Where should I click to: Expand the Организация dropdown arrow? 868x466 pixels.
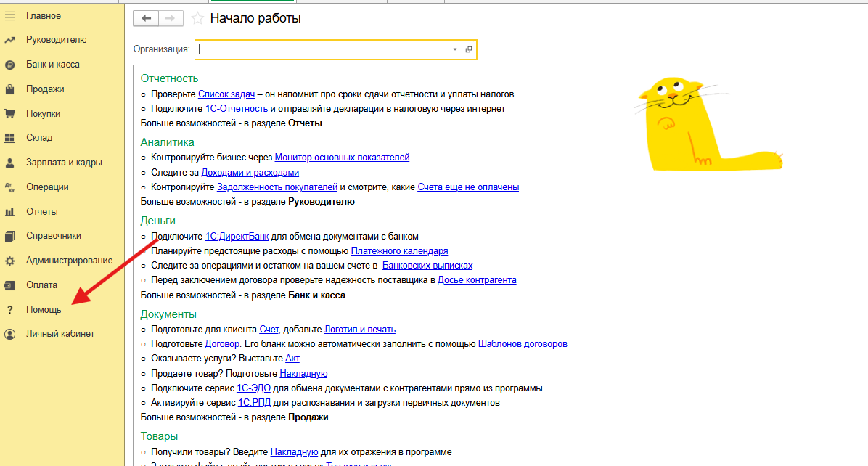(x=455, y=49)
